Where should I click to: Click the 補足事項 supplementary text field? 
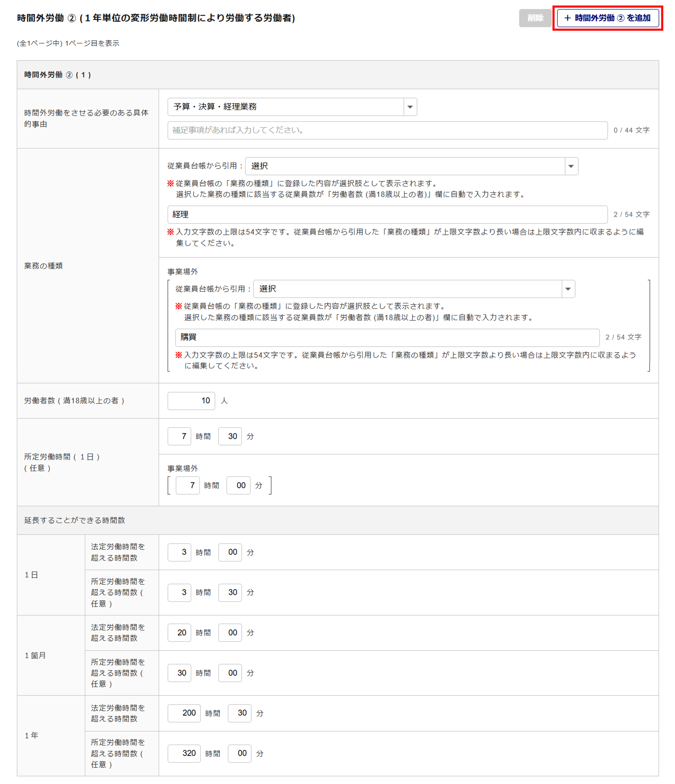387,130
